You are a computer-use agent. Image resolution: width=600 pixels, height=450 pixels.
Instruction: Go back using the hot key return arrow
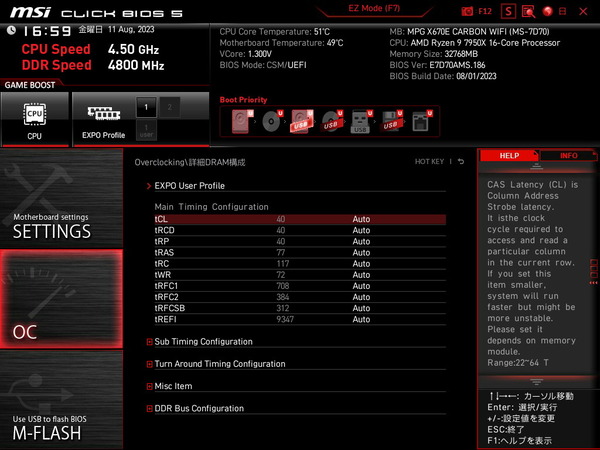(461, 161)
